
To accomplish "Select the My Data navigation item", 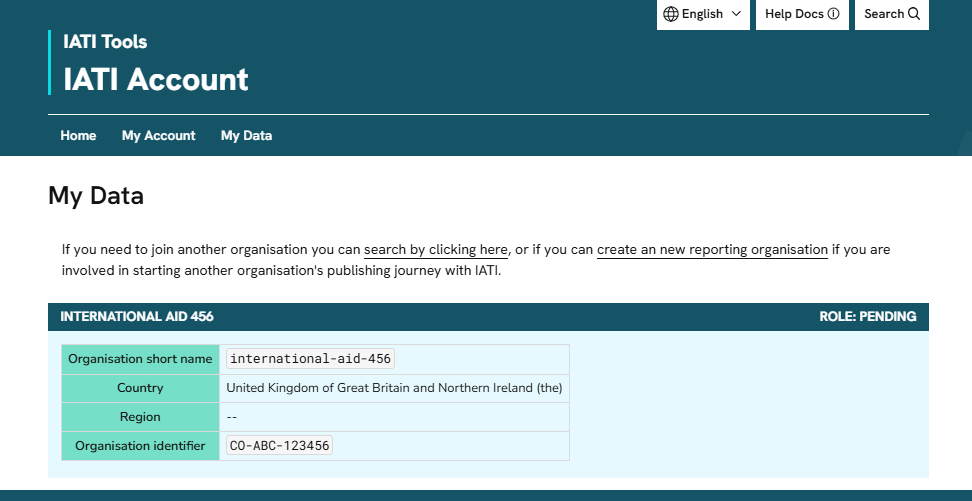I will [246, 136].
